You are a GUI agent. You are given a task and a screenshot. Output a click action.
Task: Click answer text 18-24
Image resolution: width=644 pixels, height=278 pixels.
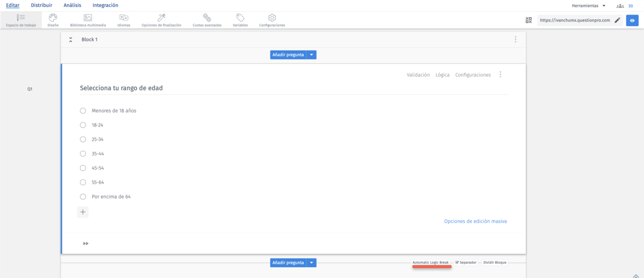98,125
